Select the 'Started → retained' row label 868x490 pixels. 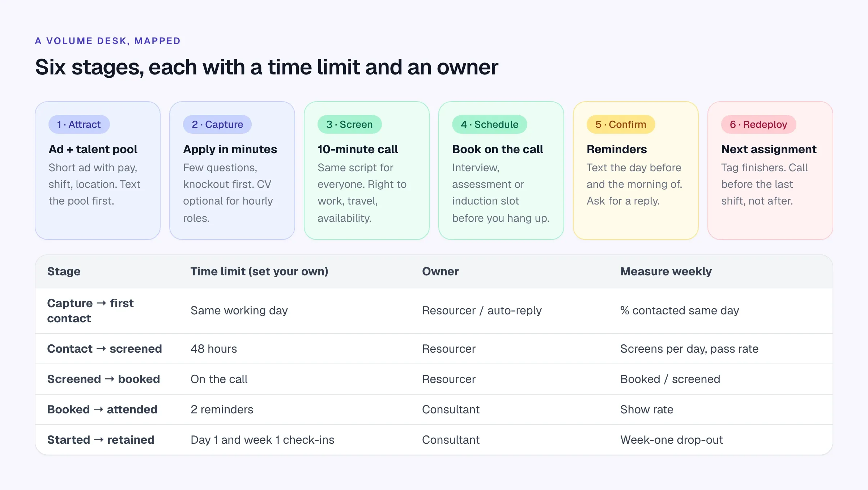[101, 440]
